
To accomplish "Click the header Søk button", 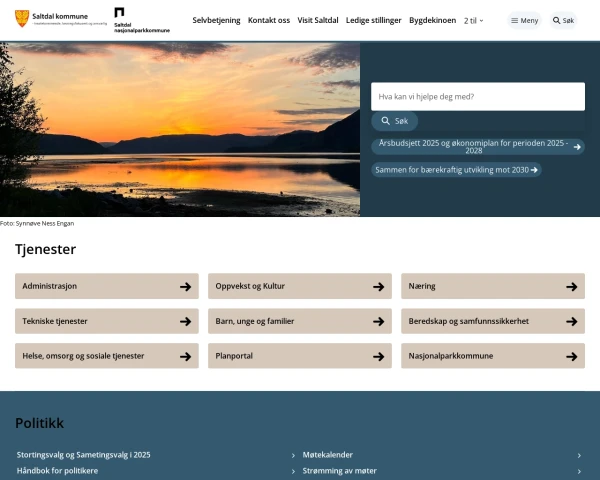I will coord(563,21).
